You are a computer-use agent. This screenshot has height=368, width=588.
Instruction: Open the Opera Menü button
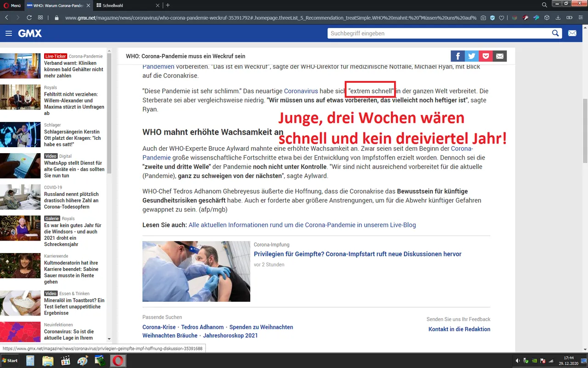pyautogui.click(x=12, y=5)
